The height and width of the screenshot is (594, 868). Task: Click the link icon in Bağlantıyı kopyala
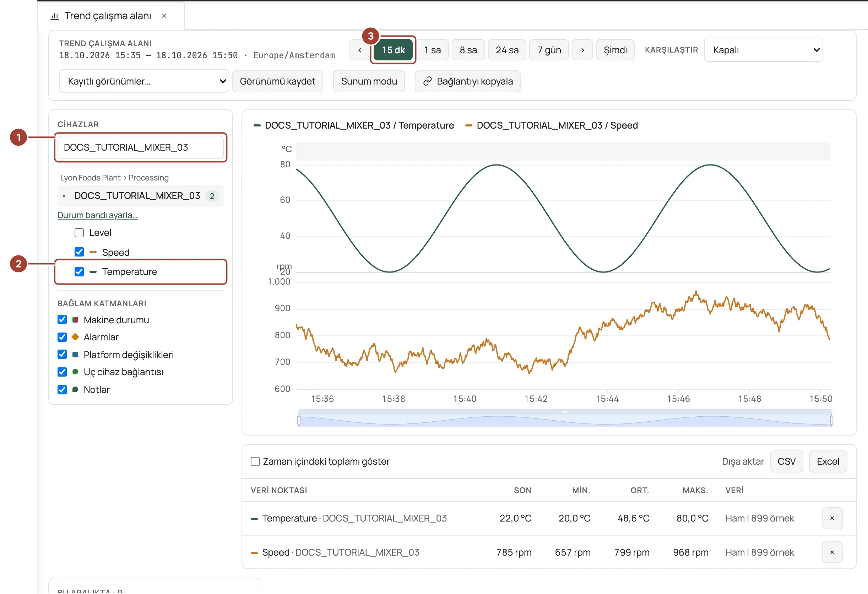(428, 81)
